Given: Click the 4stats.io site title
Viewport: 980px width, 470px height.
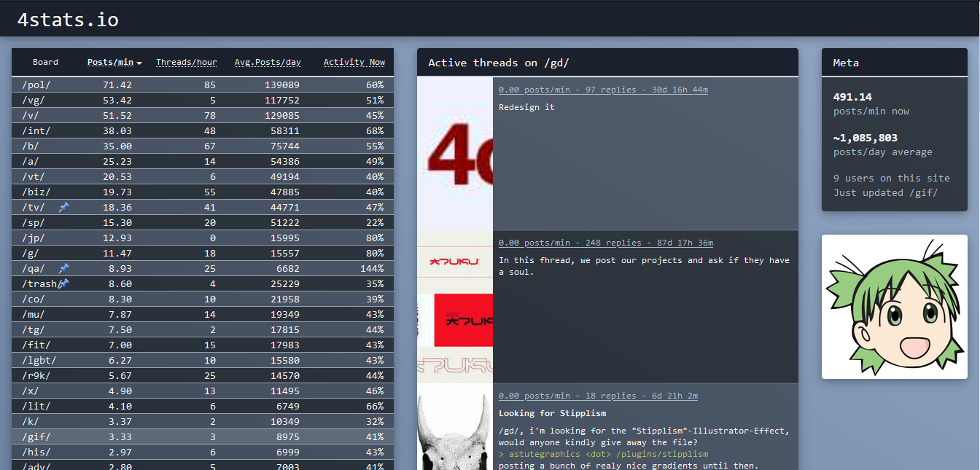Looking at the screenshot, I should (x=68, y=20).
